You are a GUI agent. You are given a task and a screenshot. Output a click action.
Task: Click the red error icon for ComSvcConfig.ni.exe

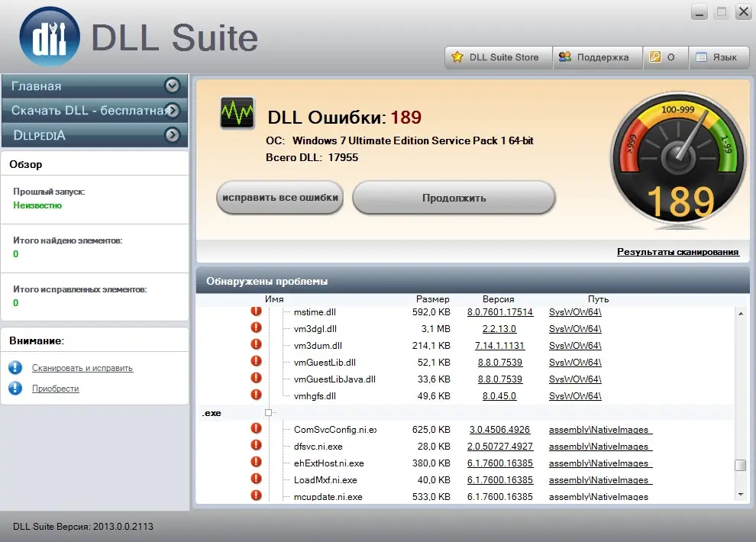click(x=256, y=428)
